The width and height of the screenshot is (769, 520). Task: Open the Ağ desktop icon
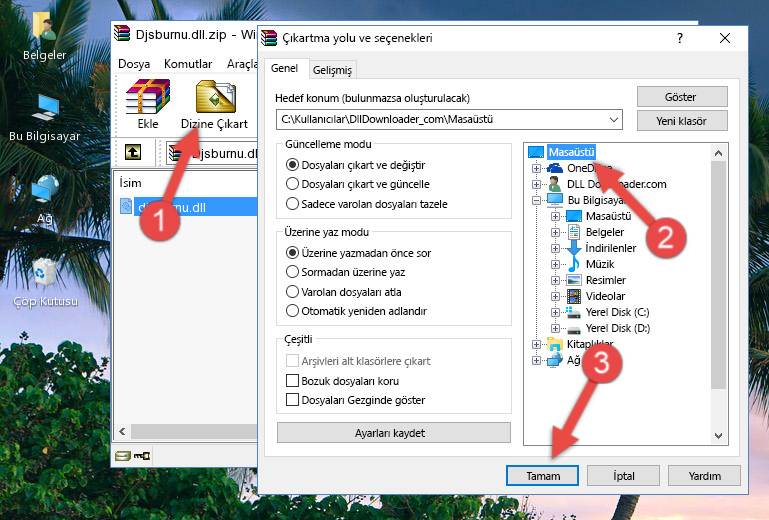click(44, 199)
